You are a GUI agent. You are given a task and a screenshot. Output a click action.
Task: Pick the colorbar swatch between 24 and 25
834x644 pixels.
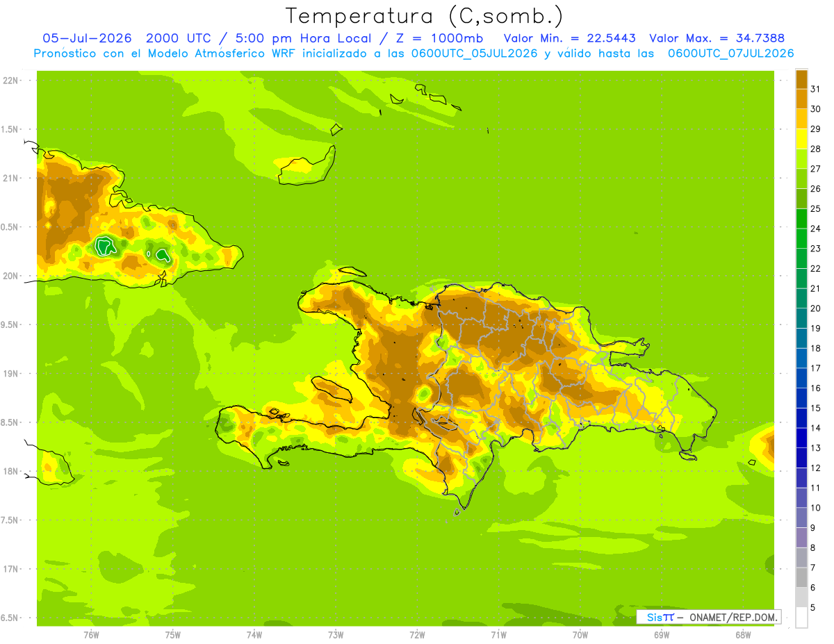[801, 218]
